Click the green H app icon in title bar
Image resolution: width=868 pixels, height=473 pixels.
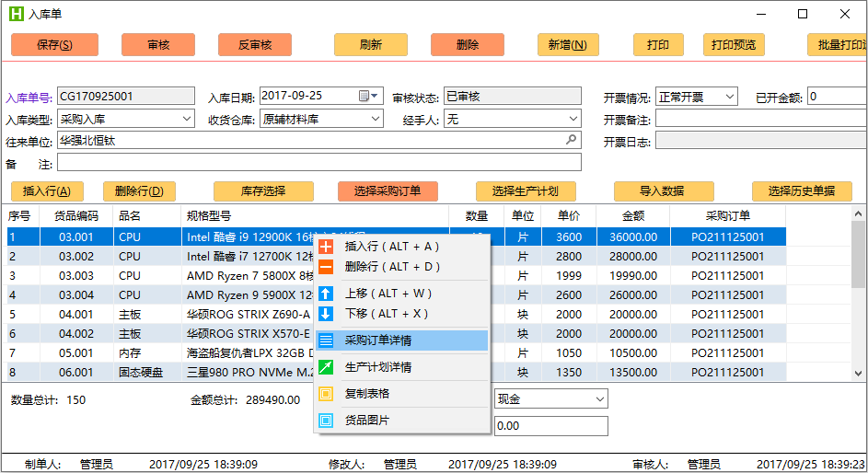click(x=17, y=14)
